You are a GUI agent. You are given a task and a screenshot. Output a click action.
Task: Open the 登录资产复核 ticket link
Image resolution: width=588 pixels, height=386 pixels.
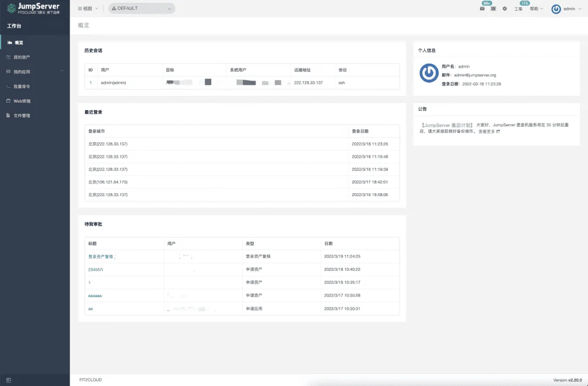(x=100, y=256)
